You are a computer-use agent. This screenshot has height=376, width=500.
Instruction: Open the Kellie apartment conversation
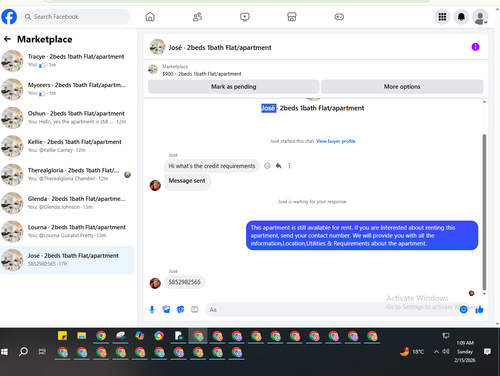tap(67, 146)
